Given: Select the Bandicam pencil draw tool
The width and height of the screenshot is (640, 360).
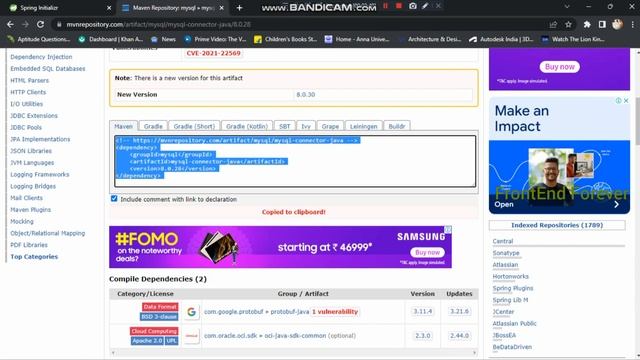Looking at the screenshot, I should point(425,6).
